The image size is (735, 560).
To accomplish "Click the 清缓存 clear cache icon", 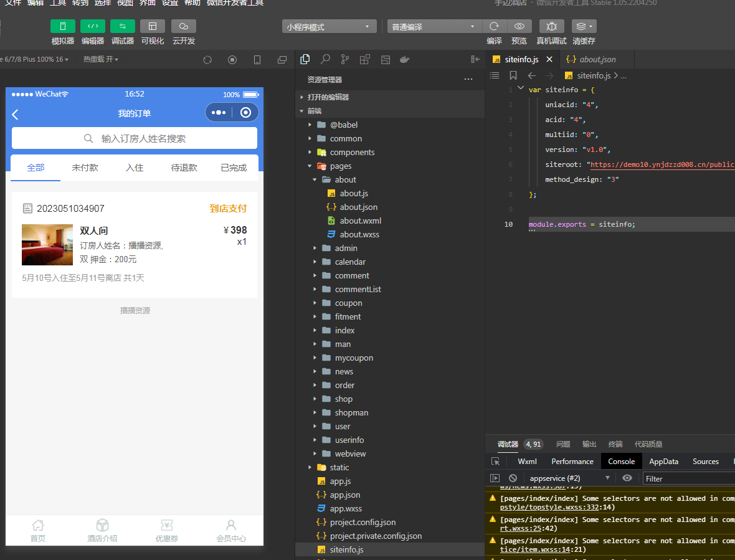I will pos(582,26).
